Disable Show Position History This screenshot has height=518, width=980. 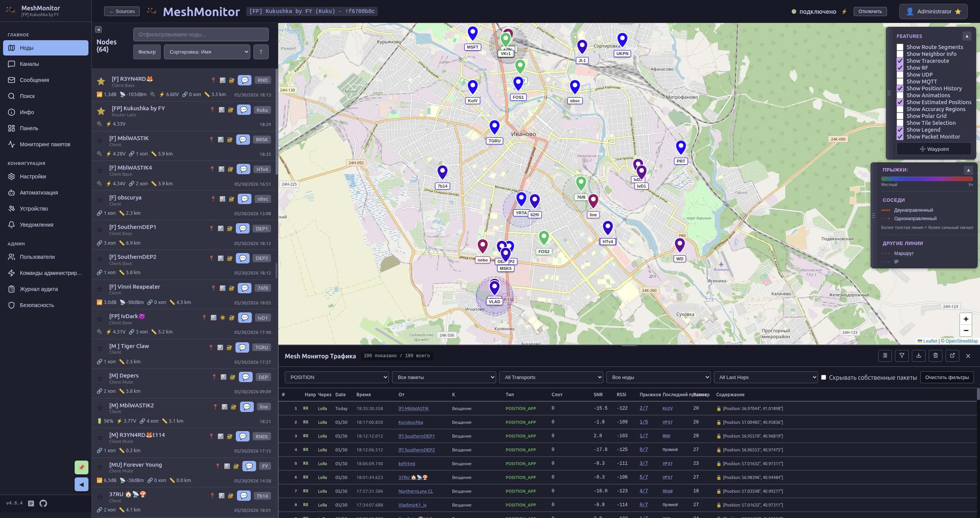900,88
